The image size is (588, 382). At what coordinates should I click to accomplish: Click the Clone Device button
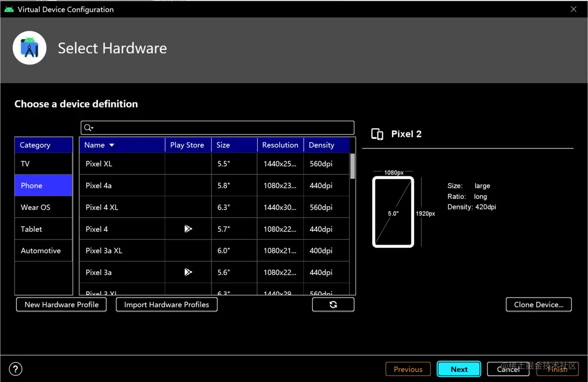click(539, 305)
